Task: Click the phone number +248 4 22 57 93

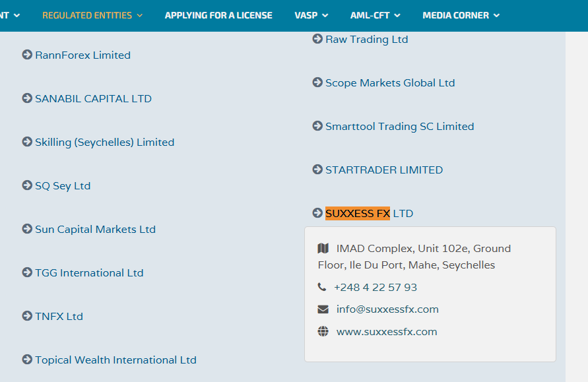Action: 376,287
